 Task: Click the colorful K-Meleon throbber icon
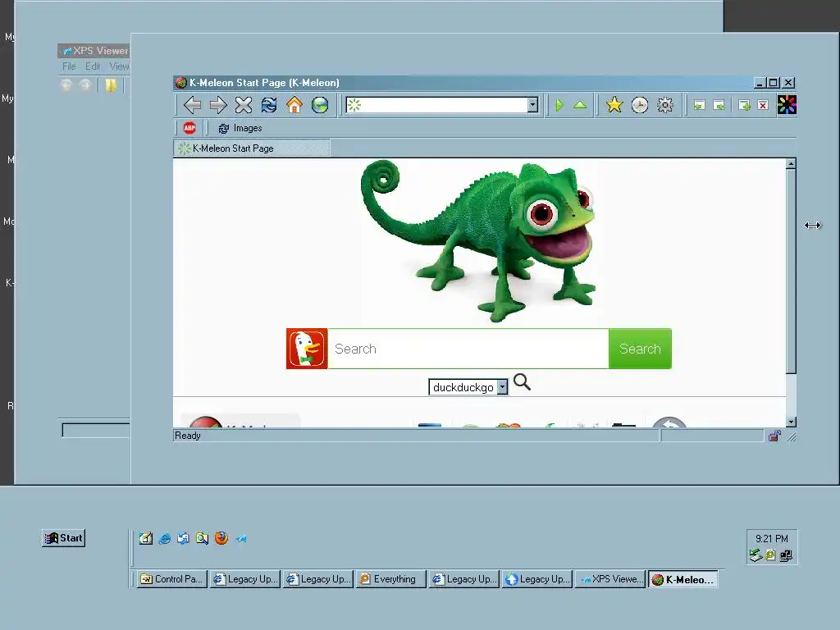pos(787,105)
